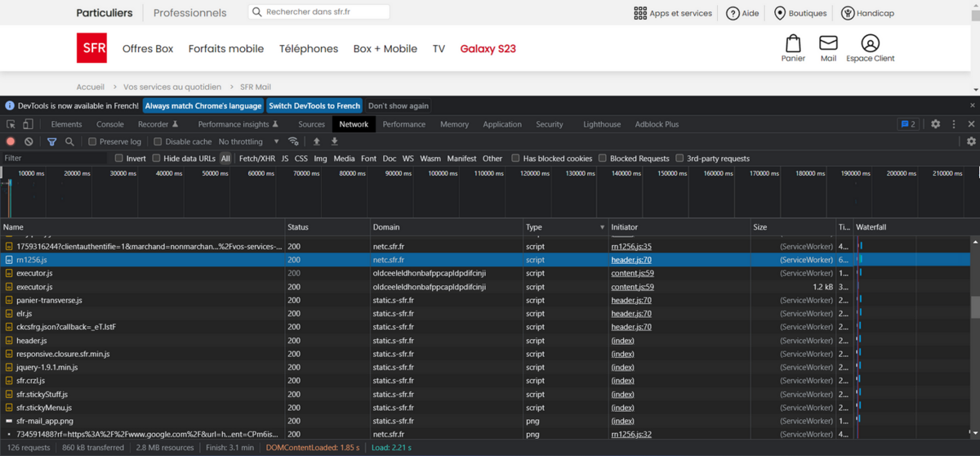The width and height of the screenshot is (980, 456).
Task: Open the Panier shopping bag icon
Action: point(793,42)
